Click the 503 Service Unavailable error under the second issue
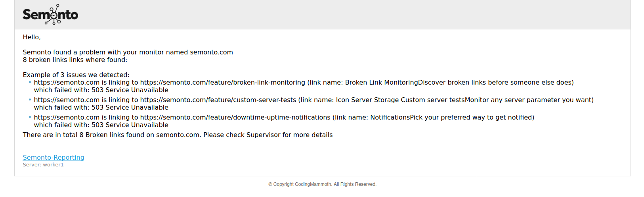Viewport: 644px width, 197px height. [x=130, y=108]
